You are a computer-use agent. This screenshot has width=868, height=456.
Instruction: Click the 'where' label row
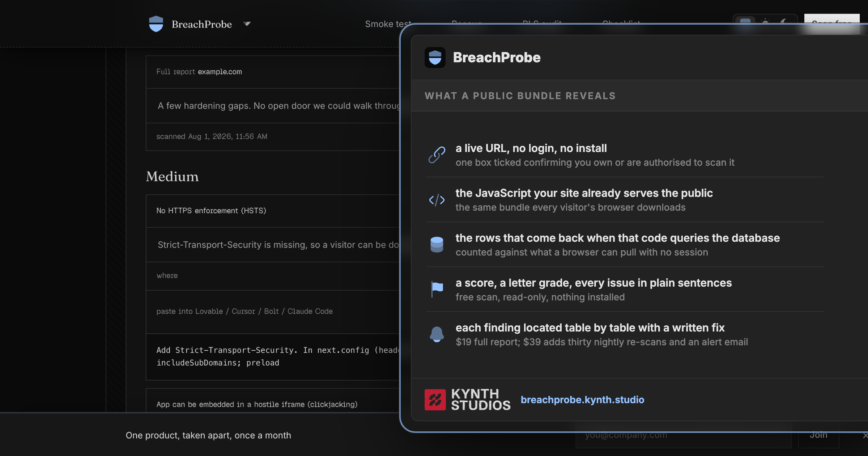(272, 276)
